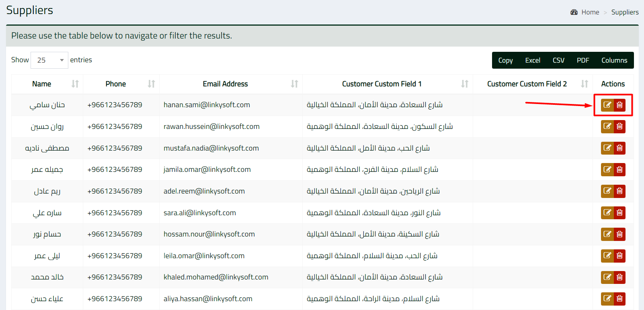Export table to Excel

533,60
